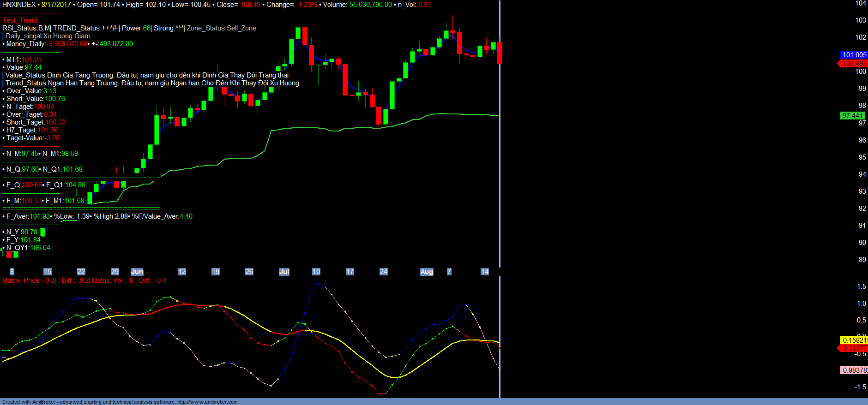Click the Matrix_Vol label in lower pane
Screen dimensions: 868x405
point(108,280)
